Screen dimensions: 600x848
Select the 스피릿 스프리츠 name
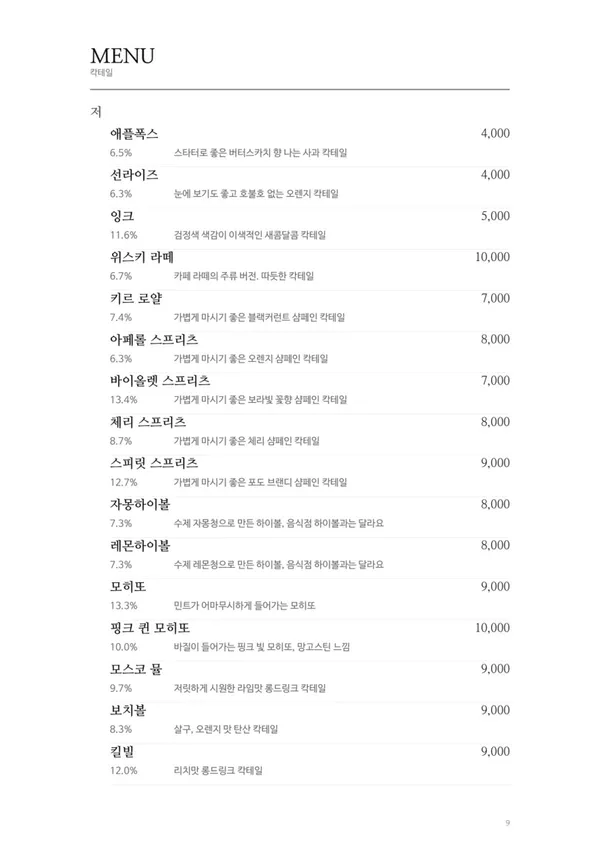tap(154, 463)
